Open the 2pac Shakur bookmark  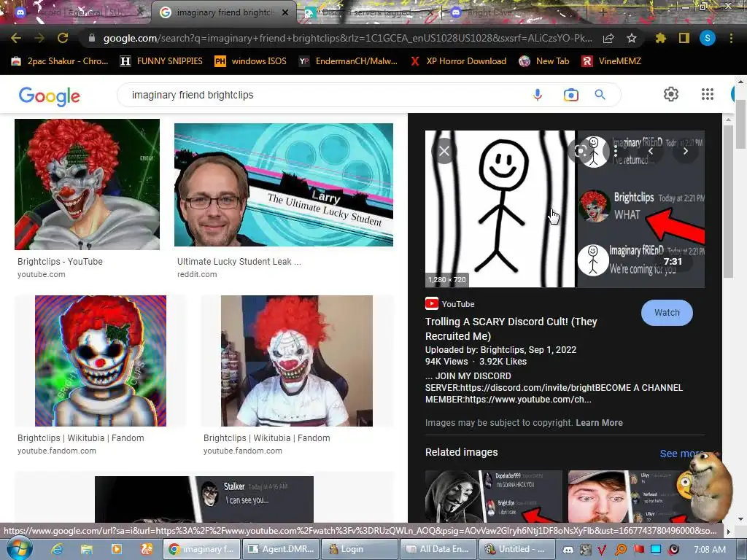point(60,61)
